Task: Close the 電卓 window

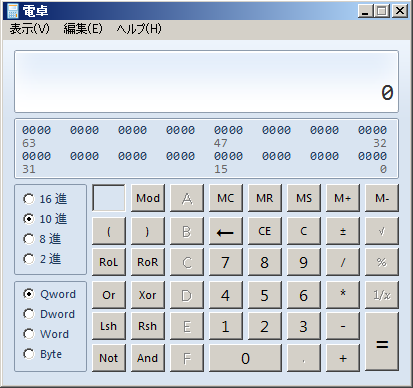Action: [400, 11]
